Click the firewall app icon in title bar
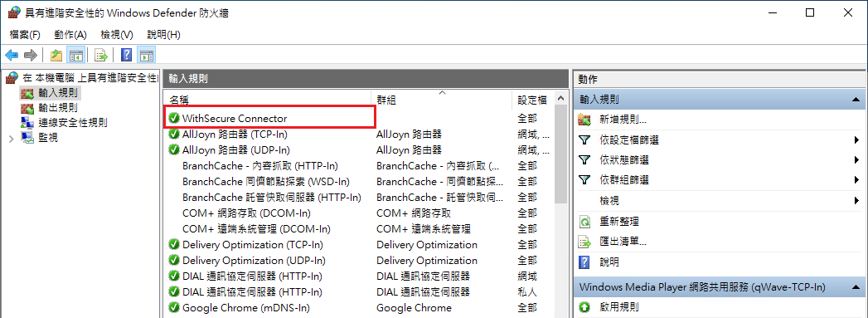This screenshot has width=868, height=318. tap(14, 12)
